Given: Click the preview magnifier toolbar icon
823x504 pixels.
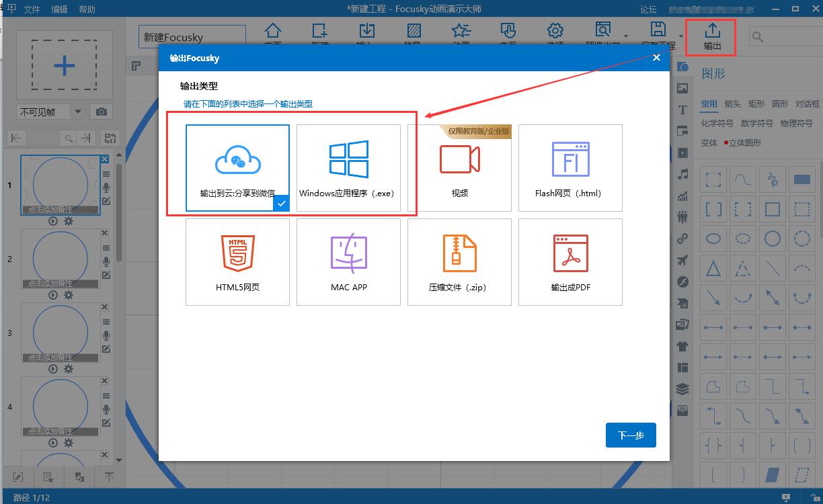Looking at the screenshot, I should coord(603,29).
